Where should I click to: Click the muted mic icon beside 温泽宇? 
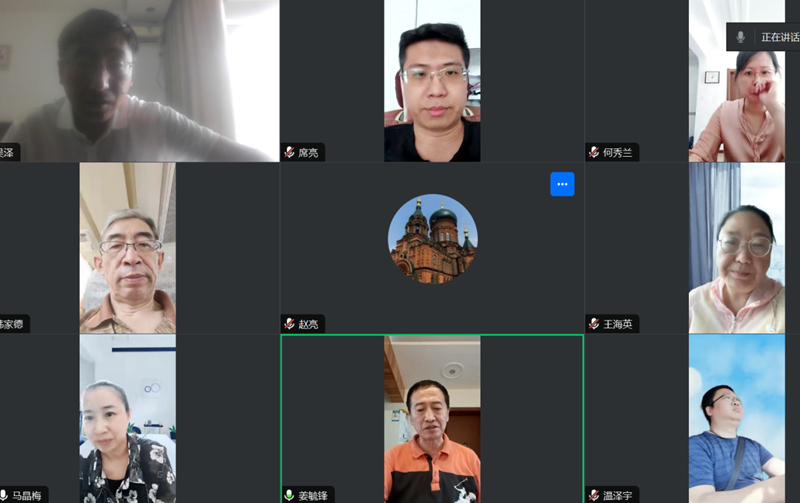pos(594,495)
